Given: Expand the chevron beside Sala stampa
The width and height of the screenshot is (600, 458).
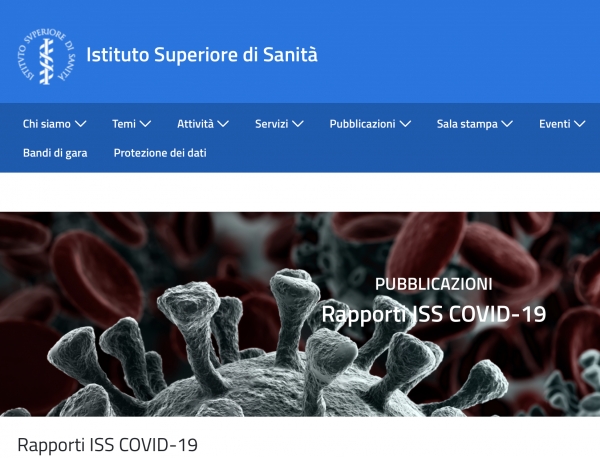Looking at the screenshot, I should point(507,124).
